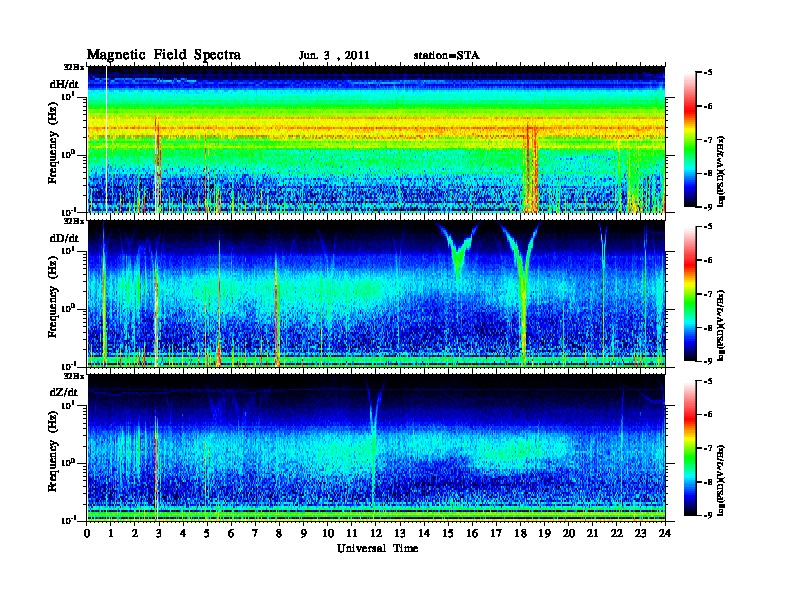Click hour 14 on the Universal Time axis
The image size is (792, 612).
click(x=424, y=533)
